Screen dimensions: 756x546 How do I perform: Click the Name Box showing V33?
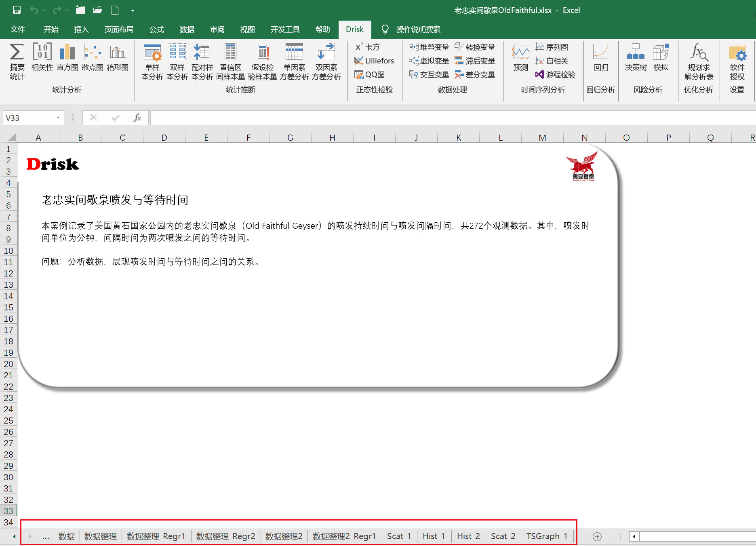point(29,118)
